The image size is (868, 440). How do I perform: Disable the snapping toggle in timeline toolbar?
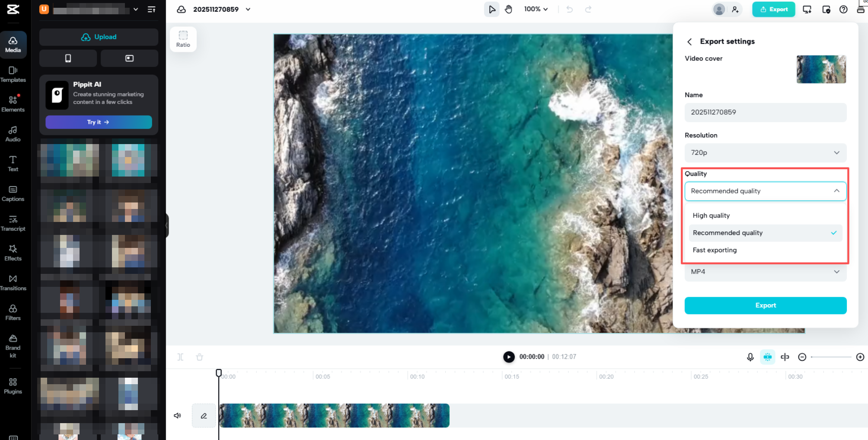click(x=768, y=357)
